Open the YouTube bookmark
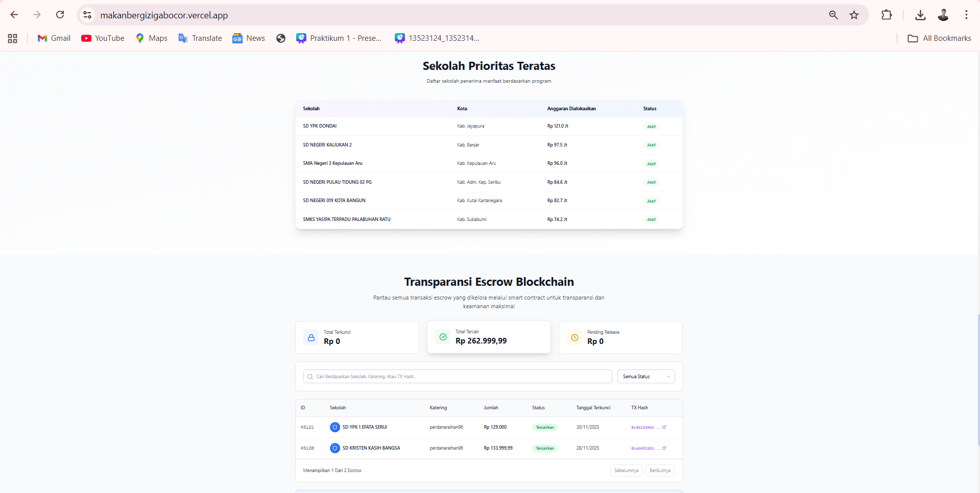This screenshot has height=493, width=980. tap(103, 38)
